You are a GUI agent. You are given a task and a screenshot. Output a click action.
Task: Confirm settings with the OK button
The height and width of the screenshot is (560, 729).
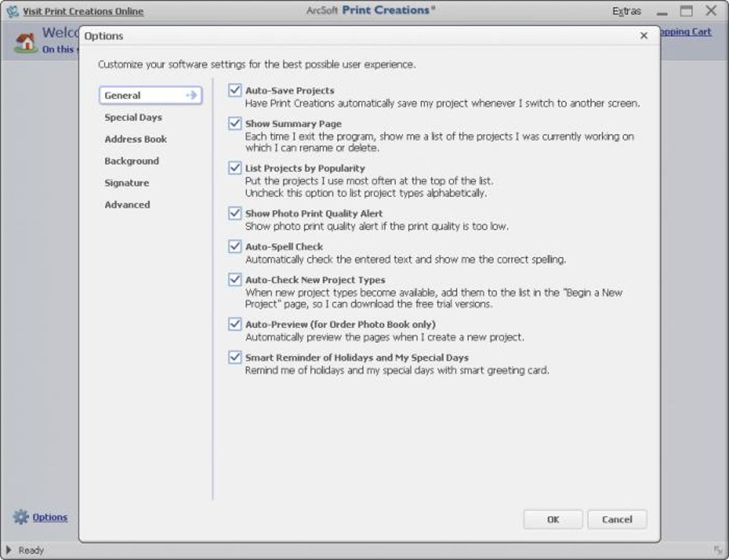pyautogui.click(x=552, y=519)
